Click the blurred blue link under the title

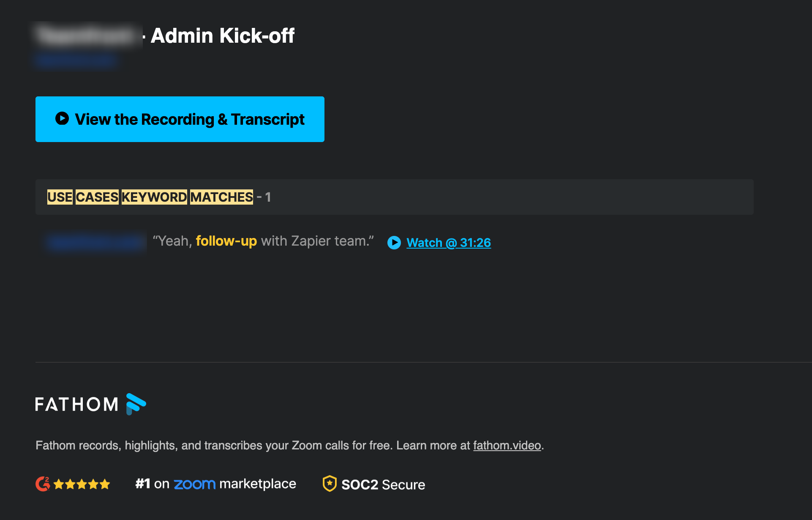[76, 60]
